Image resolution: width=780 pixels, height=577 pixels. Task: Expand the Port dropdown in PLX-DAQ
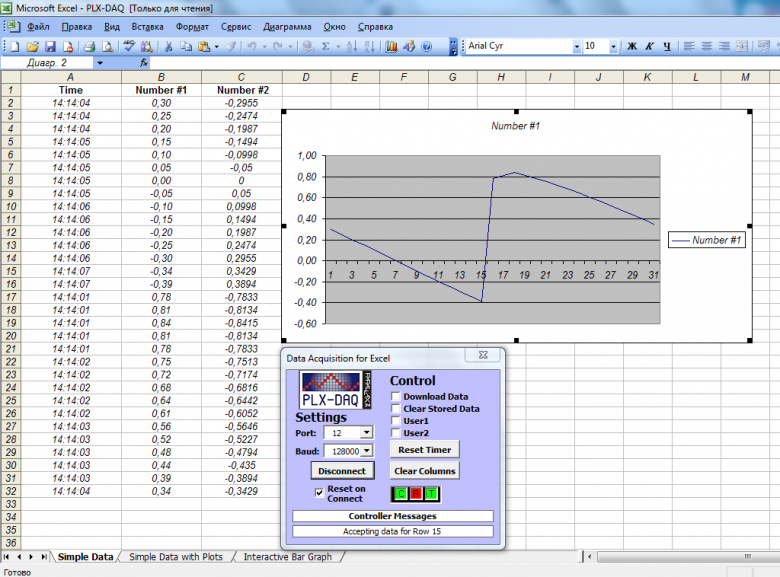(367, 432)
